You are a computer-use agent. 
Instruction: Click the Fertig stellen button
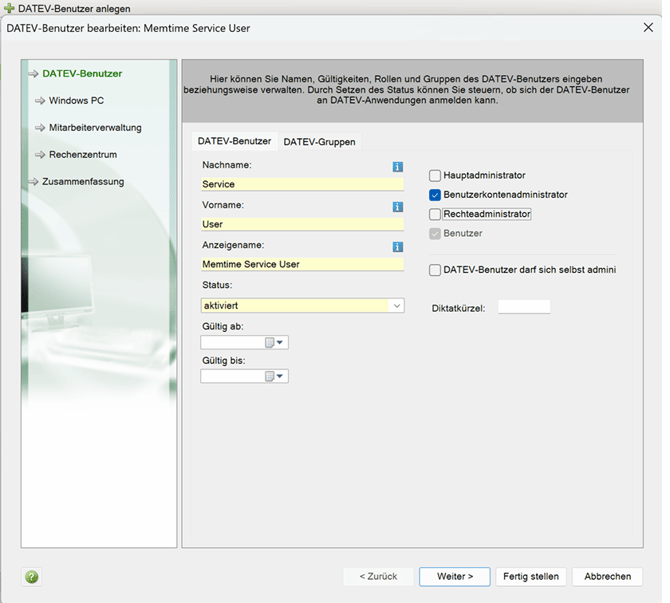pyautogui.click(x=531, y=577)
